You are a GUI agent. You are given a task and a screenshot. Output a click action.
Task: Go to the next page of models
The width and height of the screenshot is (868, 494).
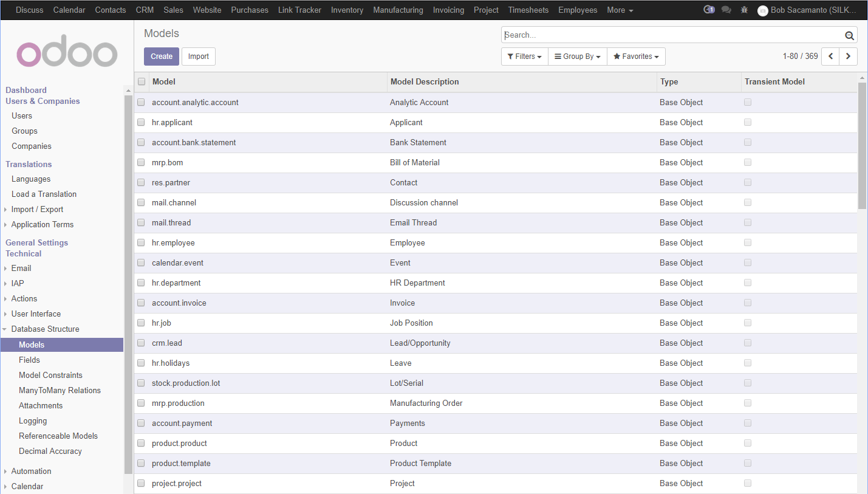click(x=849, y=57)
